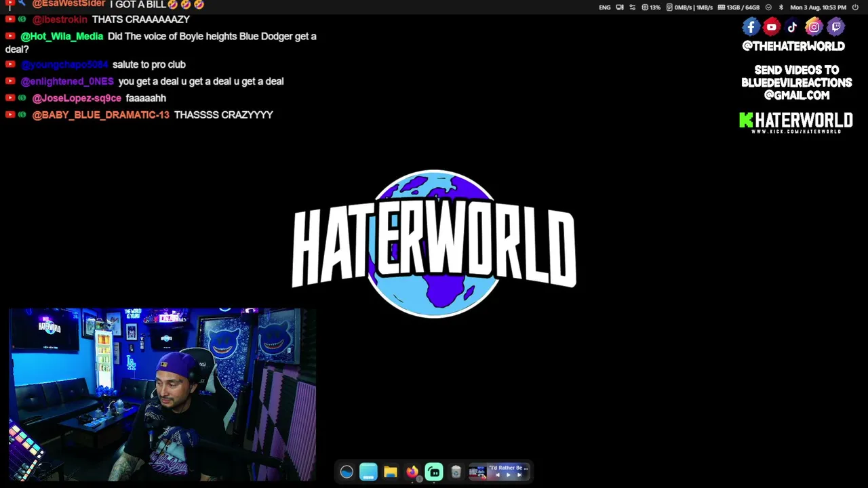Click the chat message "THASSSS CRAZYYYY"
Viewport: 868px width, 488px height.
(x=224, y=115)
